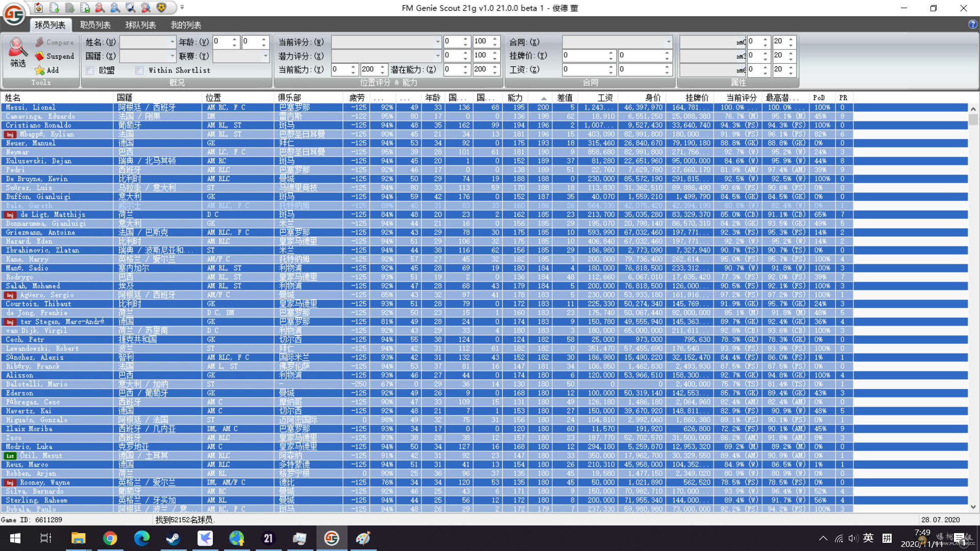Show hidden system tray icons
The image size is (980, 551).
click(x=823, y=538)
